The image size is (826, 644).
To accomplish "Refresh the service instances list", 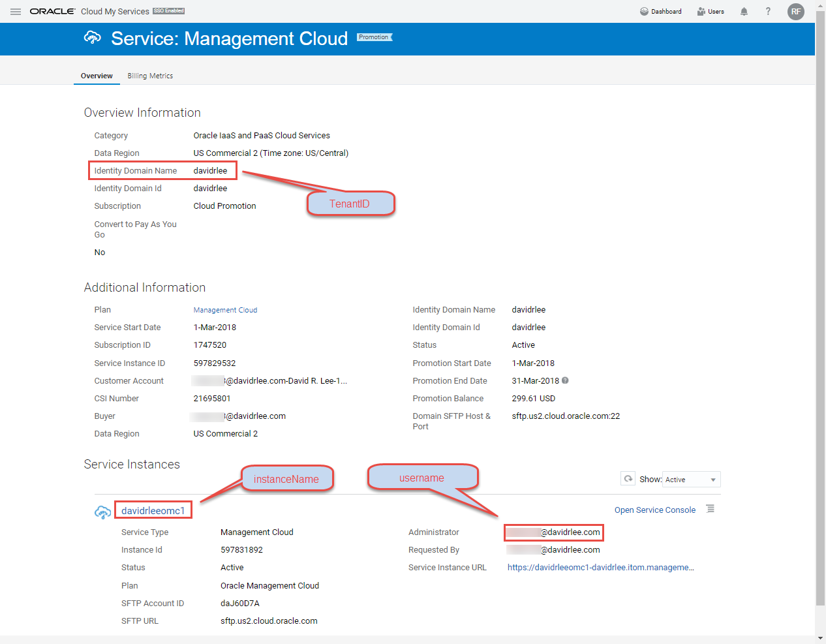I will tap(628, 479).
